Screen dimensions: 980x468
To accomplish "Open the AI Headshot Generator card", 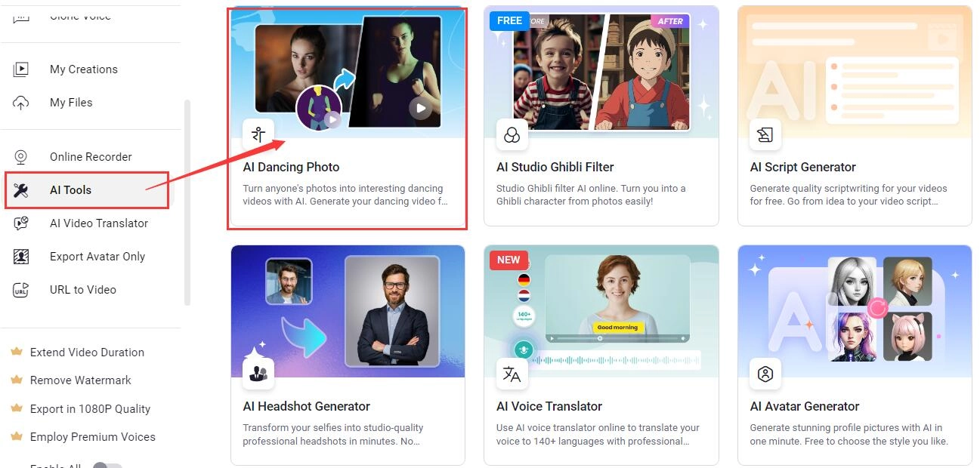I will [x=348, y=355].
